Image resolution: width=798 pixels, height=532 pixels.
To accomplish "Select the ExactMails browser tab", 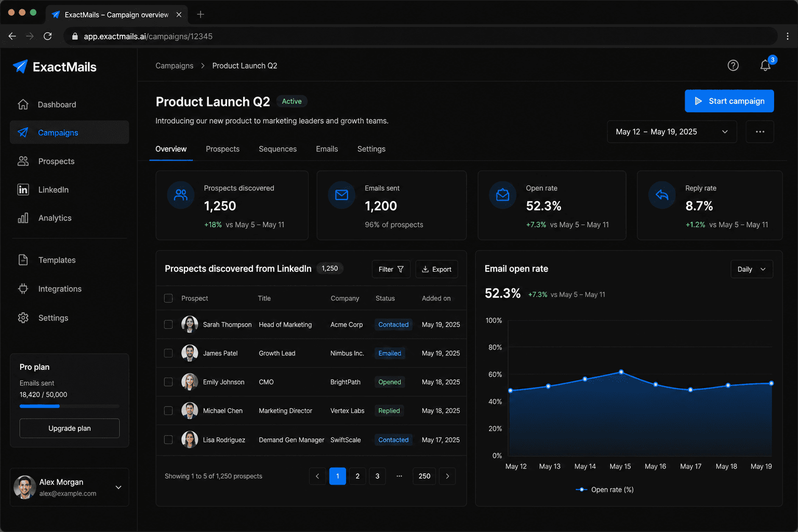I will [116, 15].
